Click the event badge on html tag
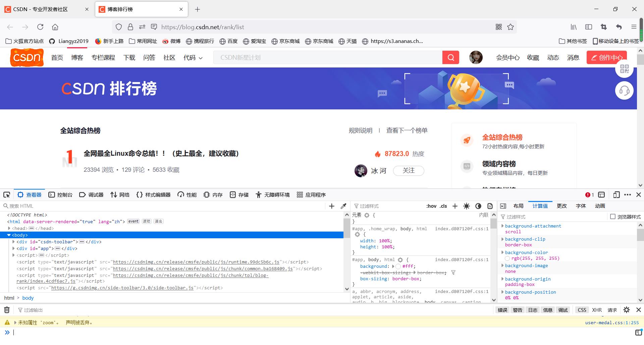 point(133,221)
